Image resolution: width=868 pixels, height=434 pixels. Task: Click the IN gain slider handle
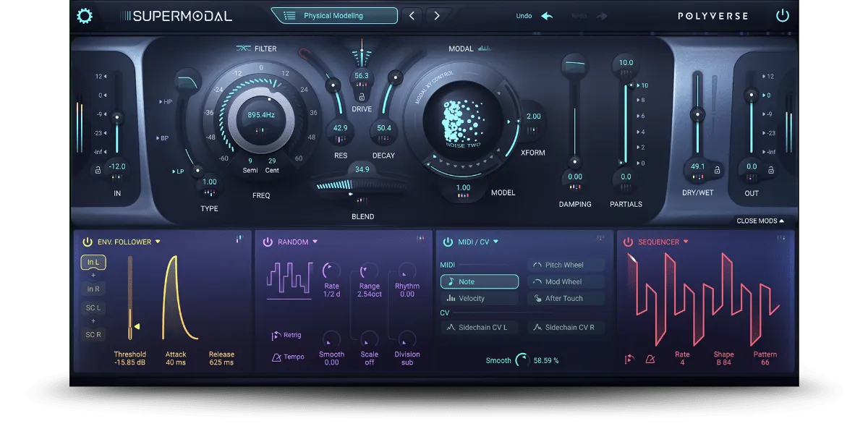pos(116,118)
